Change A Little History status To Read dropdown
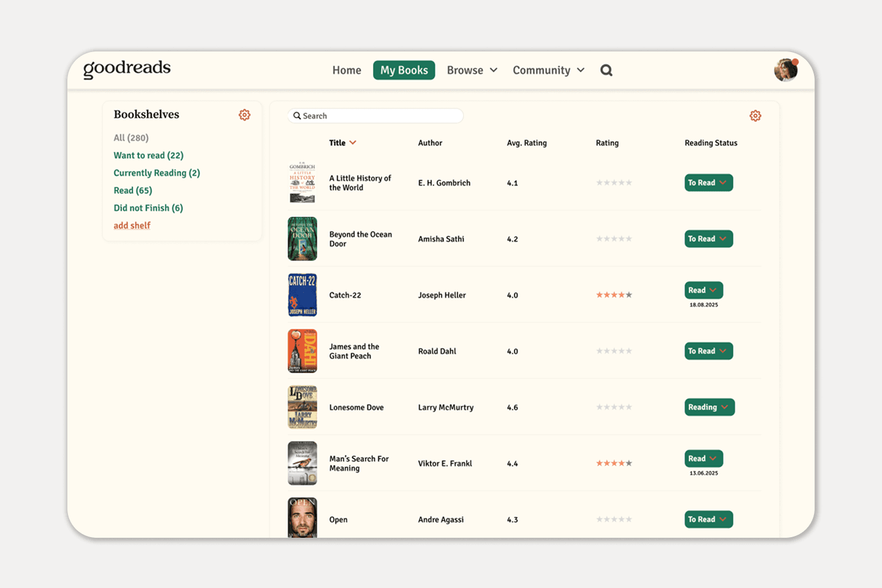 click(x=709, y=183)
